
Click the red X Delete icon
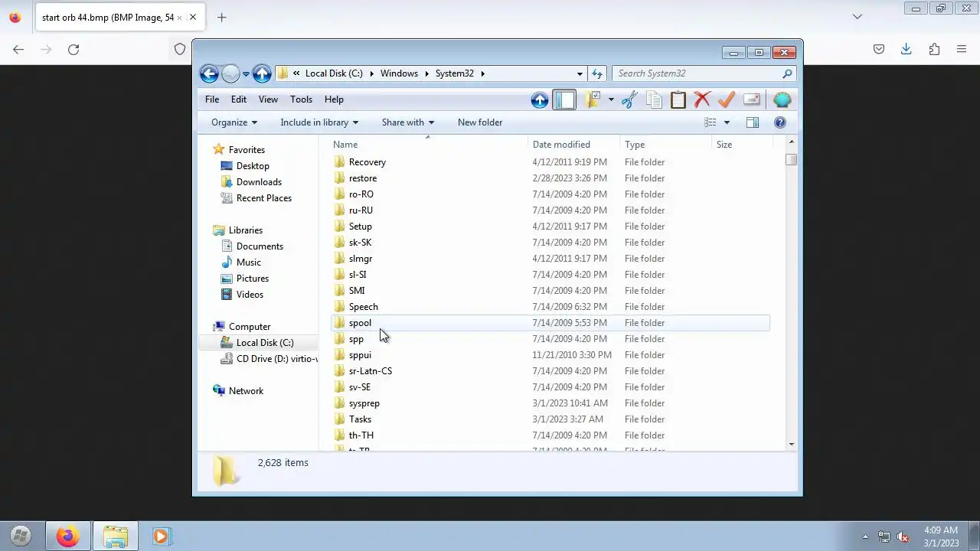(702, 99)
